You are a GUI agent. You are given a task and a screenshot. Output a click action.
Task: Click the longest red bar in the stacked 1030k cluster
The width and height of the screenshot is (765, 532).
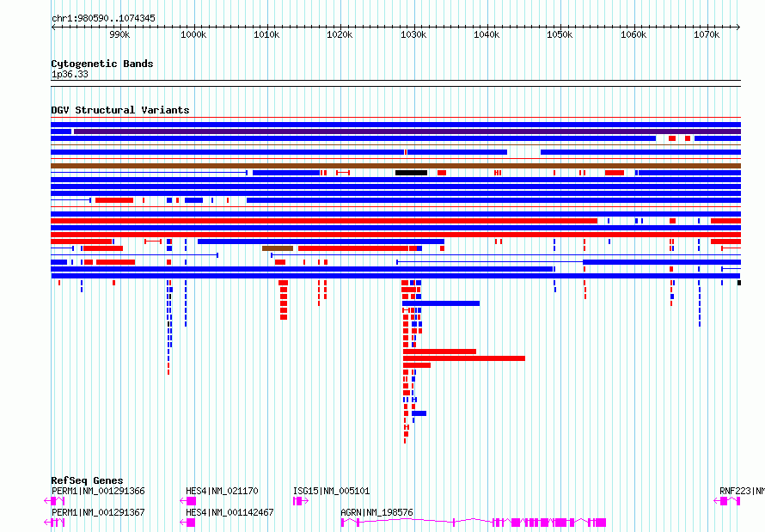click(464, 358)
